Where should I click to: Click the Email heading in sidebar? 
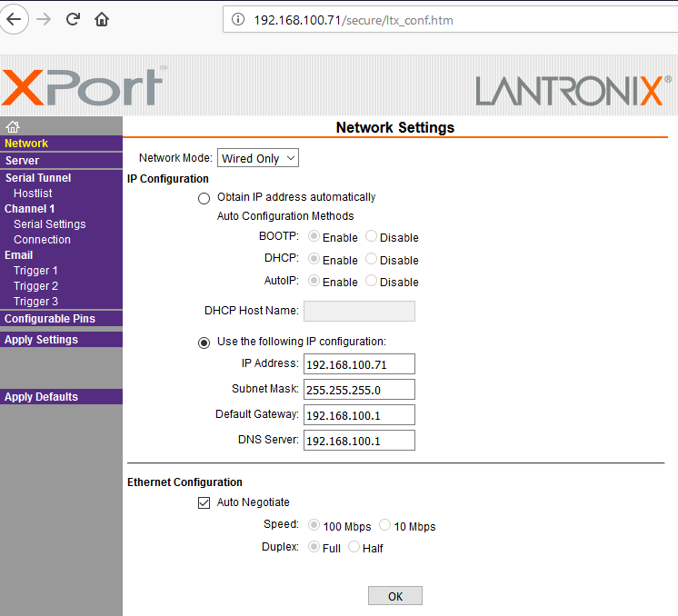[x=18, y=255]
